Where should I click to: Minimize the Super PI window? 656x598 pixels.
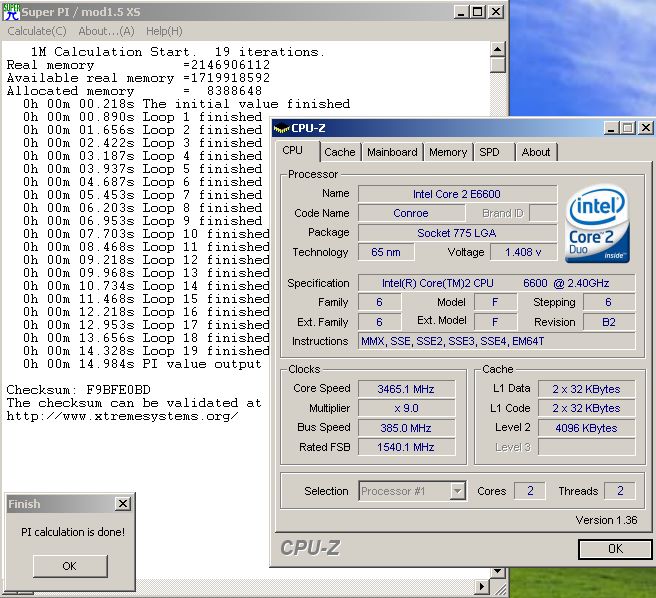461,12
